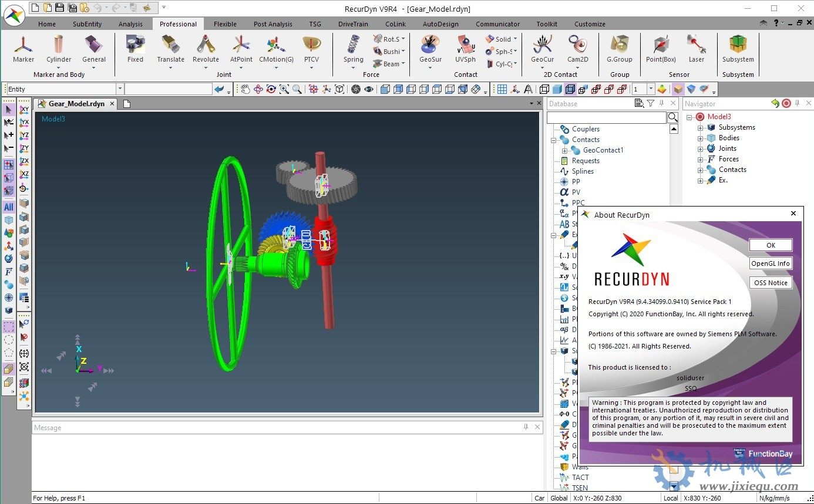Open the Solid contact dropdown
This screenshot has width=814, height=504.
514,39
